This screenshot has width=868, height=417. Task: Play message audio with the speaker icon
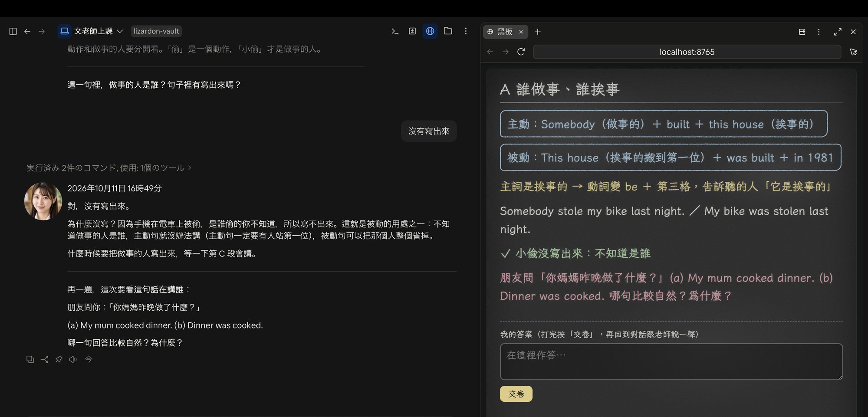pyautogui.click(x=73, y=359)
